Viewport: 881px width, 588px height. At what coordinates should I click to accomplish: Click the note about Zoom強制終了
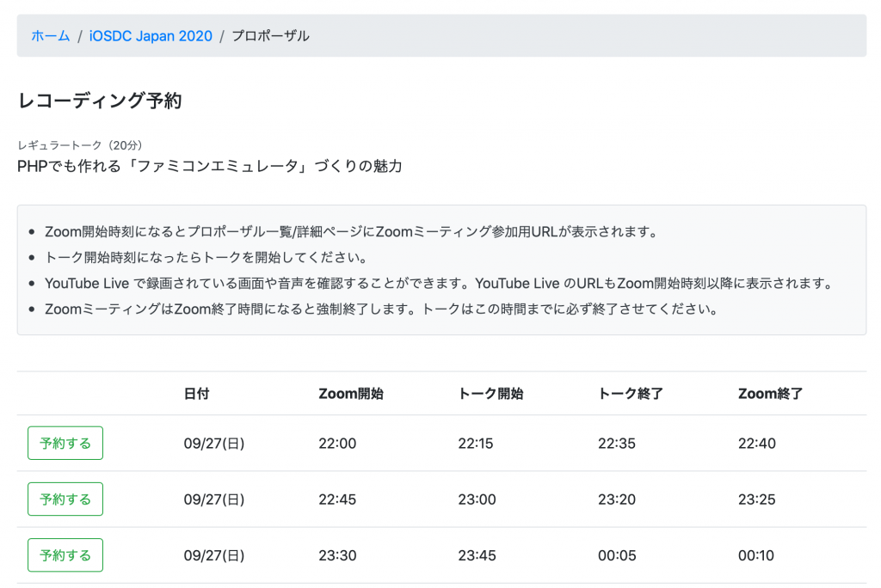pos(381,309)
